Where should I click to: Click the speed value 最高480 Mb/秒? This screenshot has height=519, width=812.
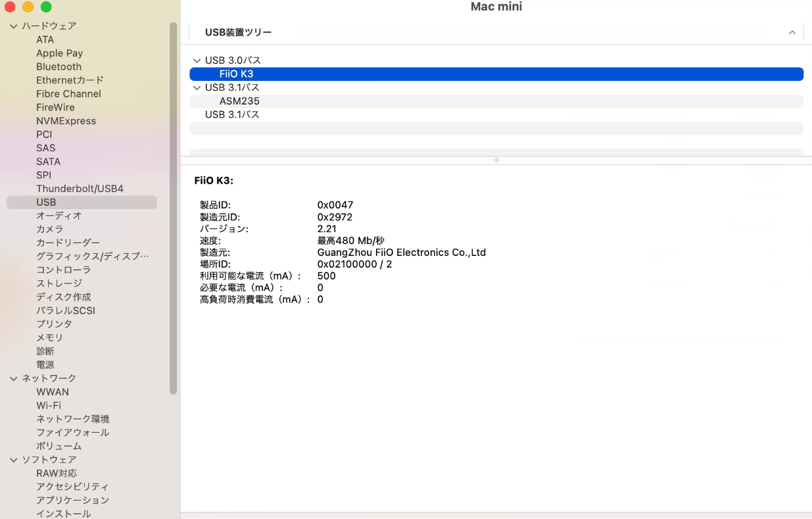pyautogui.click(x=350, y=241)
